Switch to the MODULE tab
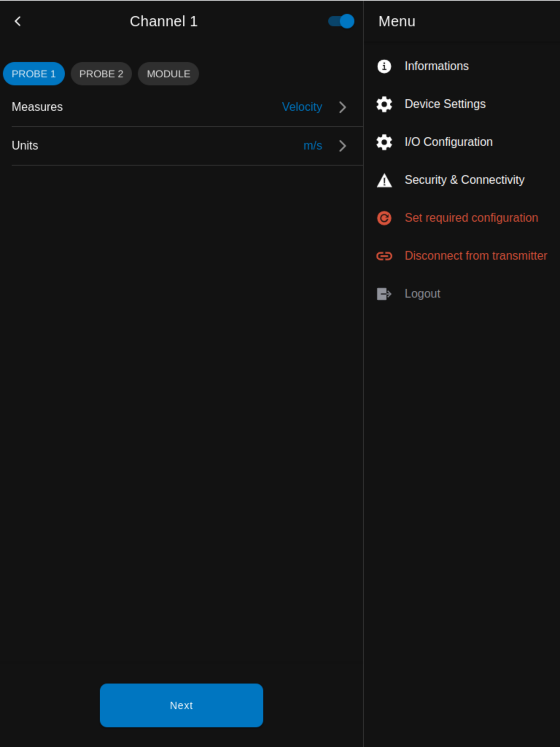The height and width of the screenshot is (747, 560). tap(168, 74)
